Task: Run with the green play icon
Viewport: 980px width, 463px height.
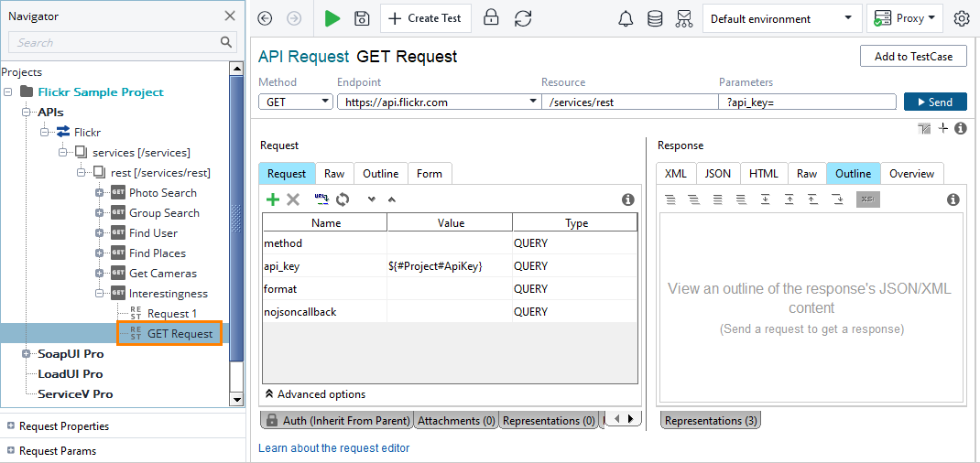Action: pos(332,18)
